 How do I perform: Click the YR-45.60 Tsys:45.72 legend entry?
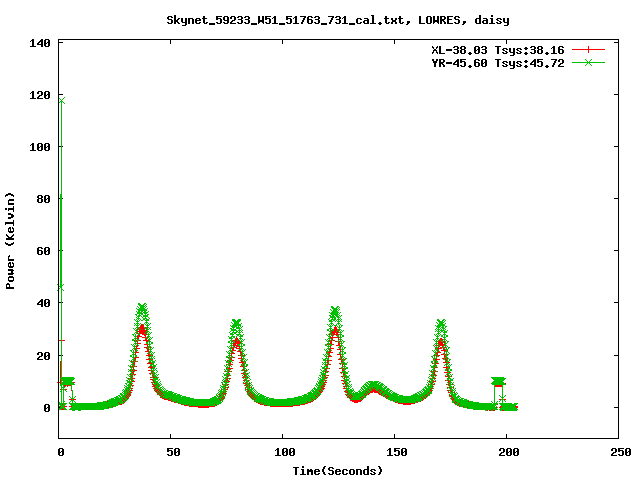click(x=498, y=63)
